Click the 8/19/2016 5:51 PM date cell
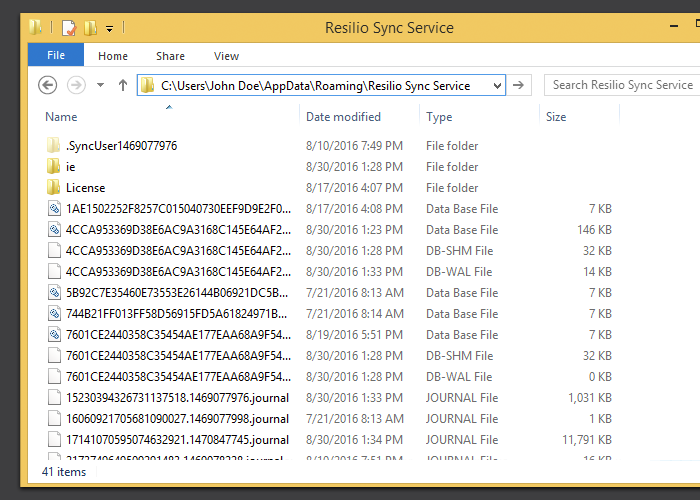This screenshot has width=700, height=500. click(x=354, y=334)
